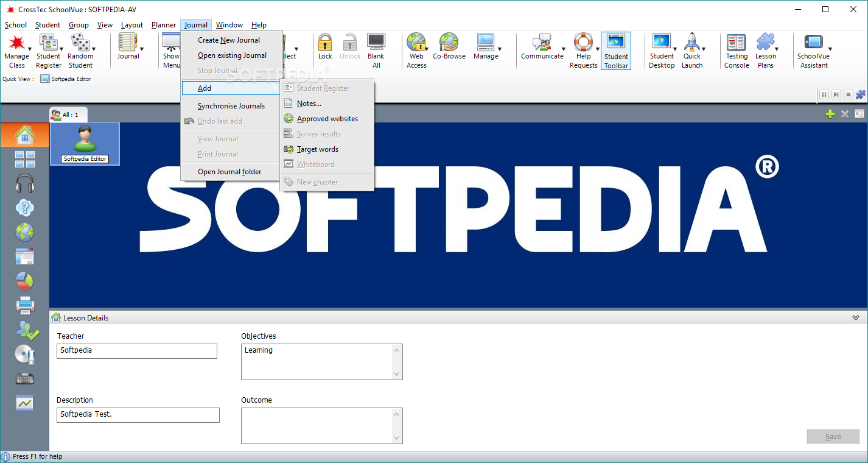Viewport: 868px width, 463px height.
Task: Click the grey X delete group icon
Action: click(x=845, y=114)
